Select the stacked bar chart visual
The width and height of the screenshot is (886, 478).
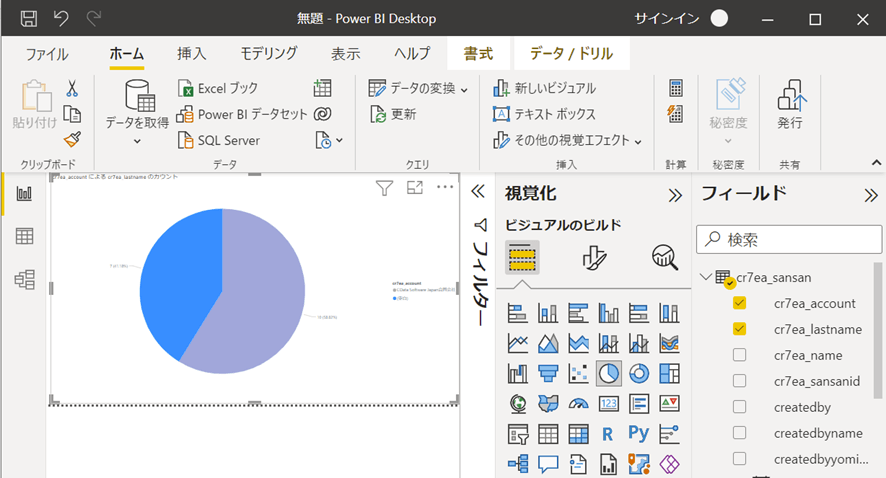(x=518, y=313)
